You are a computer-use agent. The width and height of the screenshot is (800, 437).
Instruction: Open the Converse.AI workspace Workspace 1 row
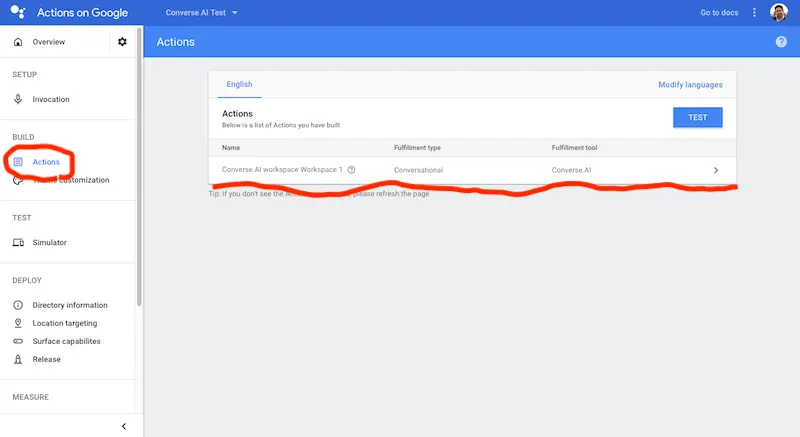pyautogui.click(x=472, y=170)
